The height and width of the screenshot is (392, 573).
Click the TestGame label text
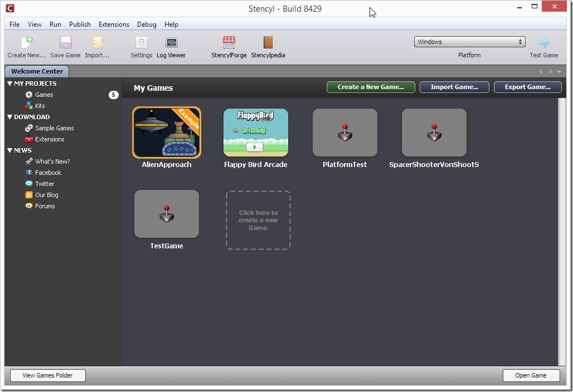click(x=167, y=246)
